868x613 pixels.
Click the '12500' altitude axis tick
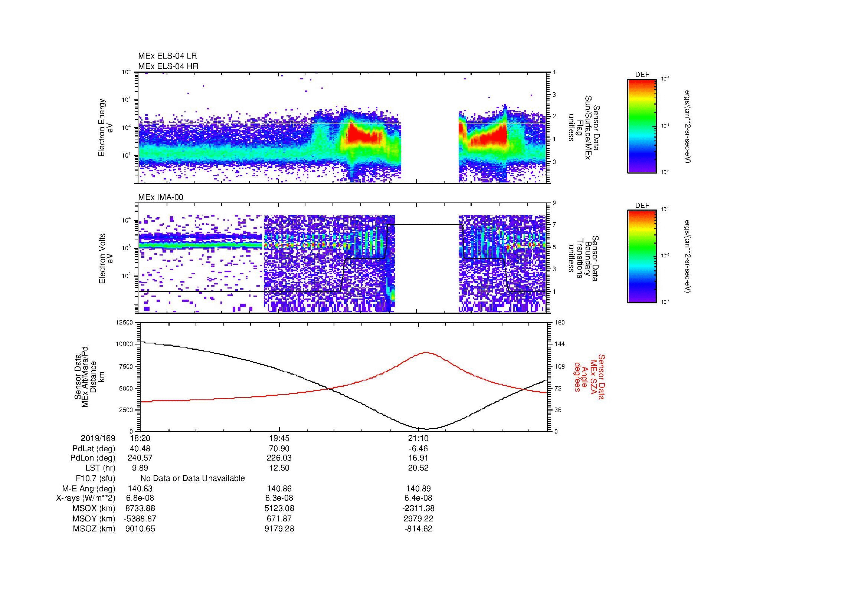tap(125, 322)
